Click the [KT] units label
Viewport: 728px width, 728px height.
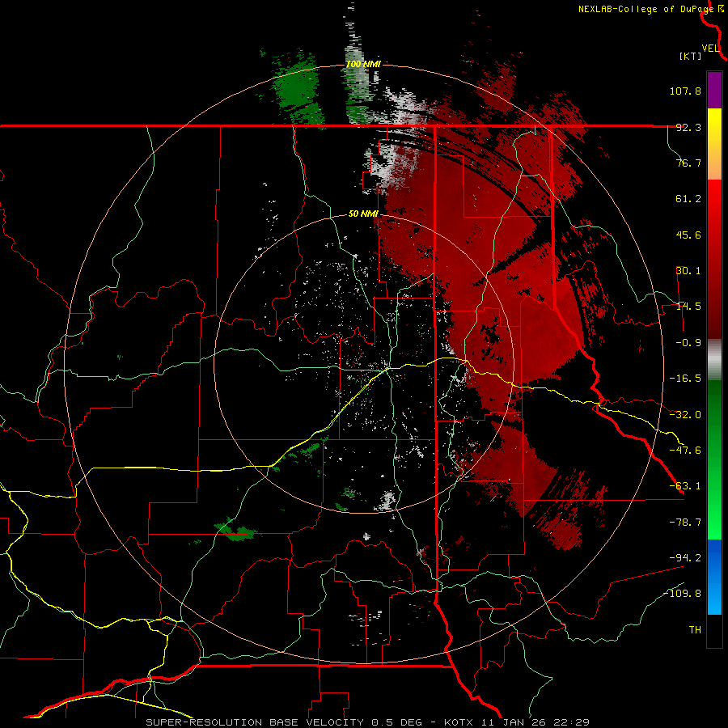coord(691,56)
